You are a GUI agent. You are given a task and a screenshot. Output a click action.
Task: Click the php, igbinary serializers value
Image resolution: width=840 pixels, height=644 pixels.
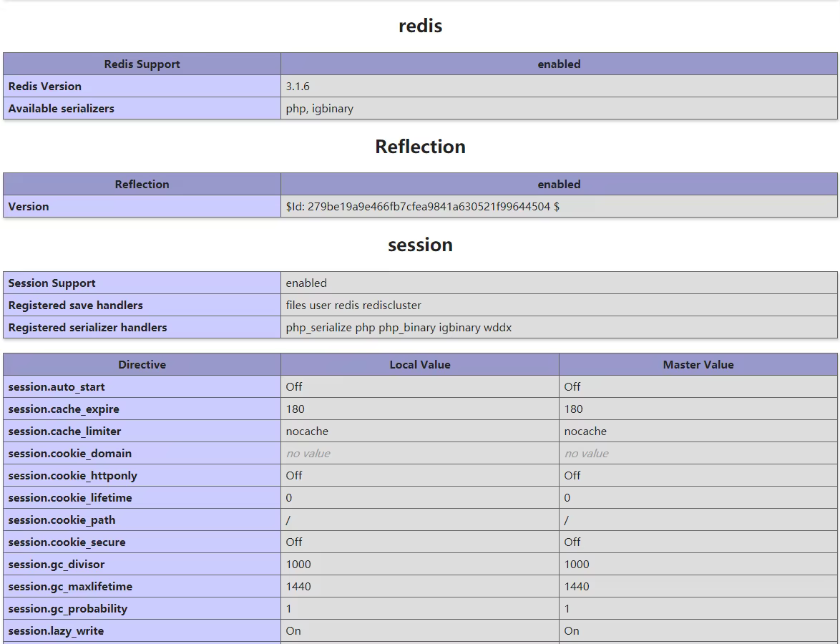[x=320, y=109]
